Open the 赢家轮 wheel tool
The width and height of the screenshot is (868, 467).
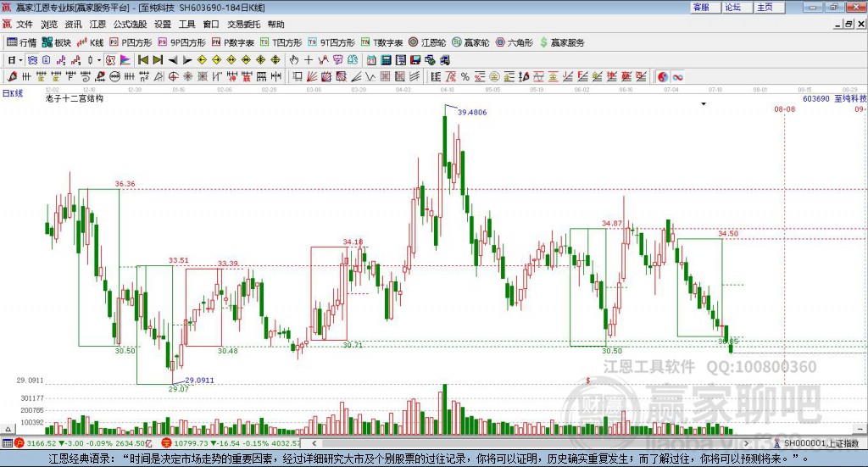pos(470,42)
